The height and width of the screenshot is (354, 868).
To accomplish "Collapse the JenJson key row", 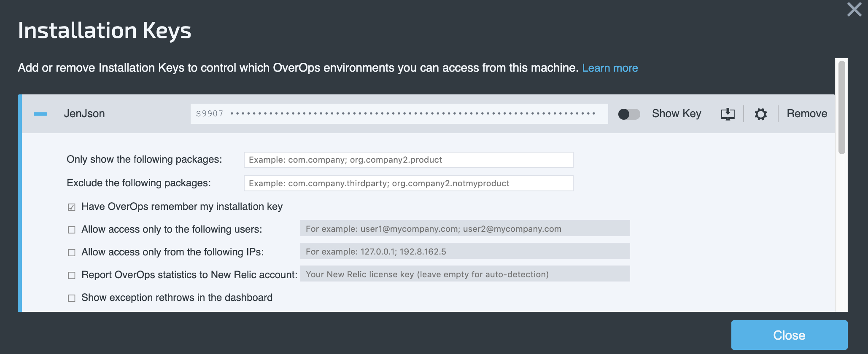I will tap(40, 114).
